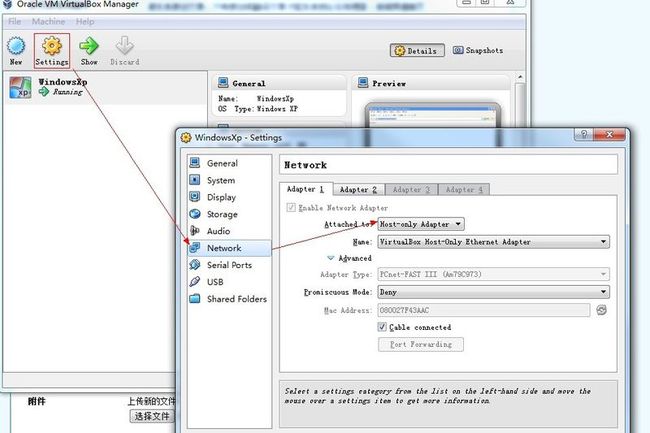This screenshot has height=433, width=650.
Task: Click the VirtualBox app icon in title bar
Action: click(7, 4)
